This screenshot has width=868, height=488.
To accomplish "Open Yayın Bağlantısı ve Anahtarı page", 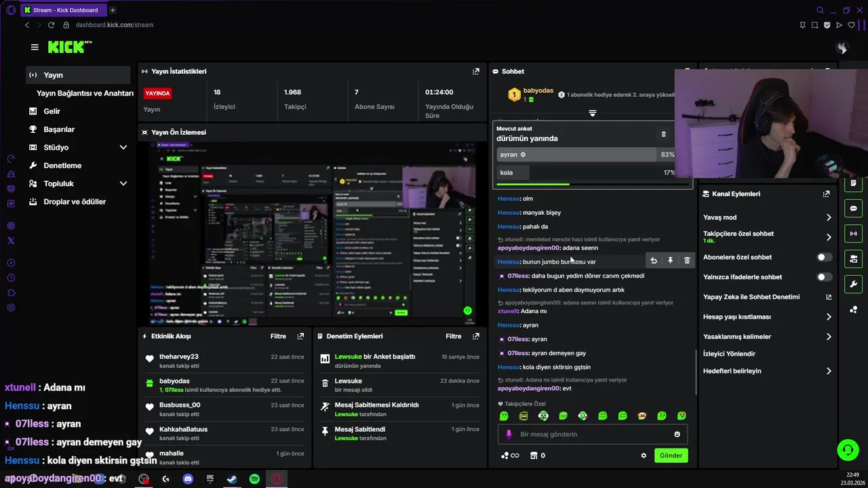I will coord(85,94).
